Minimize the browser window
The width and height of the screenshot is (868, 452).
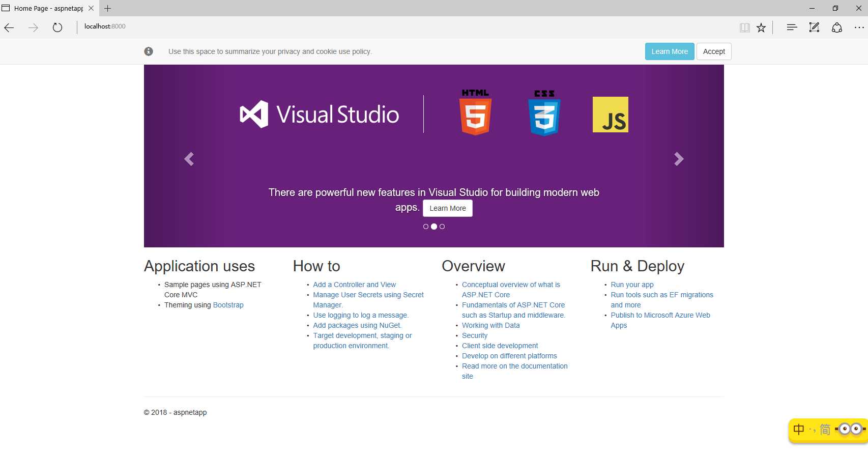click(812, 8)
